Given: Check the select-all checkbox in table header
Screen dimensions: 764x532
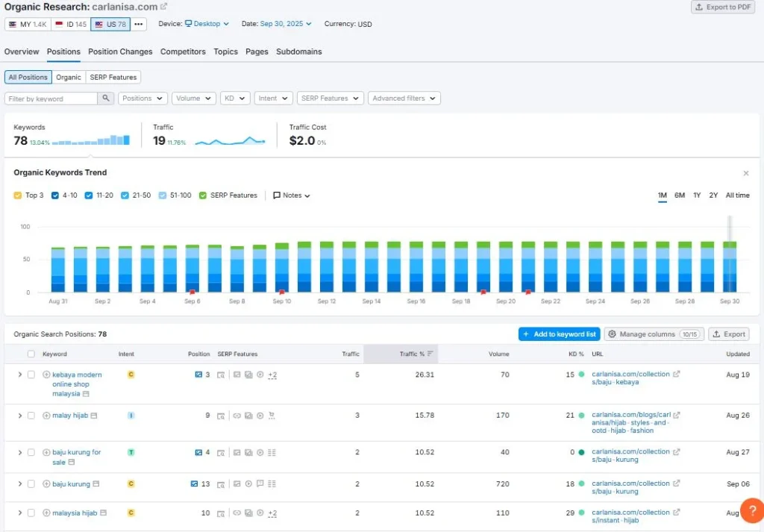Looking at the screenshot, I should coord(31,354).
